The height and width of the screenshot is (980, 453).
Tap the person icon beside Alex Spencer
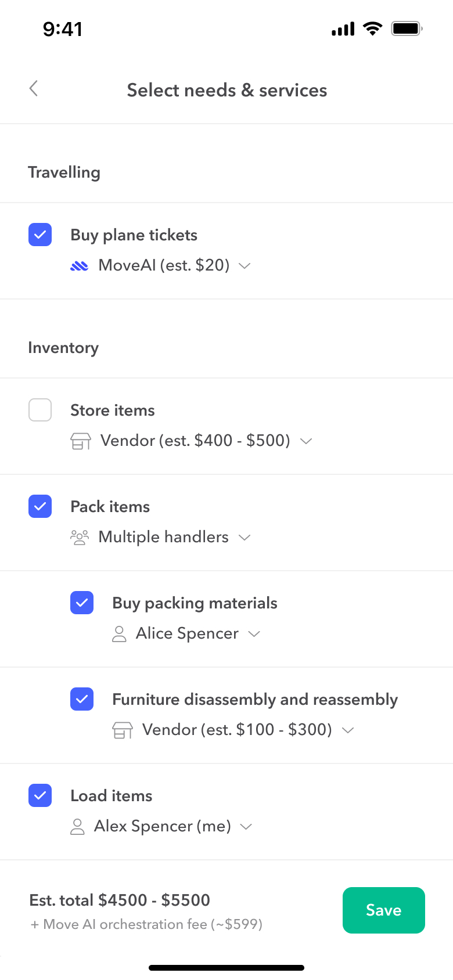[x=77, y=826]
